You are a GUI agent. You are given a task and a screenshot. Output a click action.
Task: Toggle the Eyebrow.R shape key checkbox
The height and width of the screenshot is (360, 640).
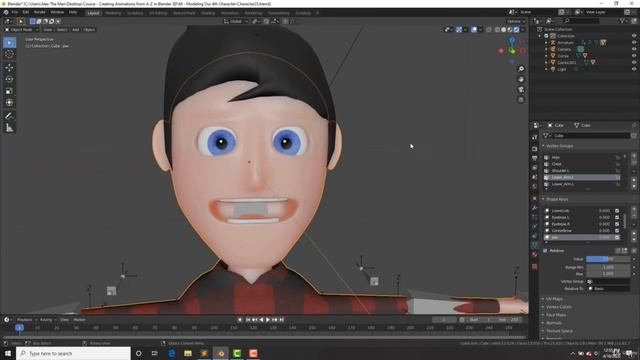(x=617, y=224)
